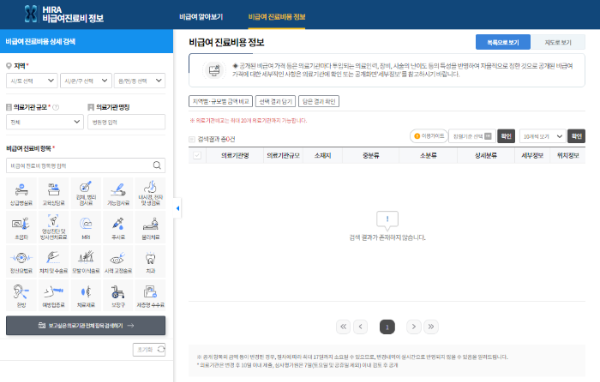Collapse the left search panel with arrow handle
This screenshot has height=382, width=600.
pos(177,208)
